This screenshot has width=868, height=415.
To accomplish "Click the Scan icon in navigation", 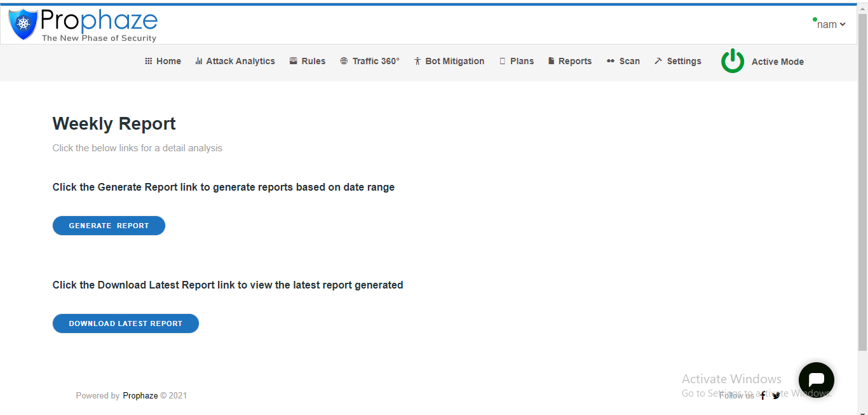I will pyautogui.click(x=611, y=61).
